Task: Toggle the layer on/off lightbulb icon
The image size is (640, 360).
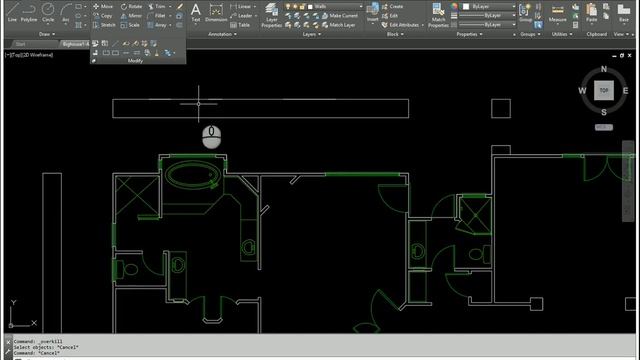Action: click(x=288, y=7)
